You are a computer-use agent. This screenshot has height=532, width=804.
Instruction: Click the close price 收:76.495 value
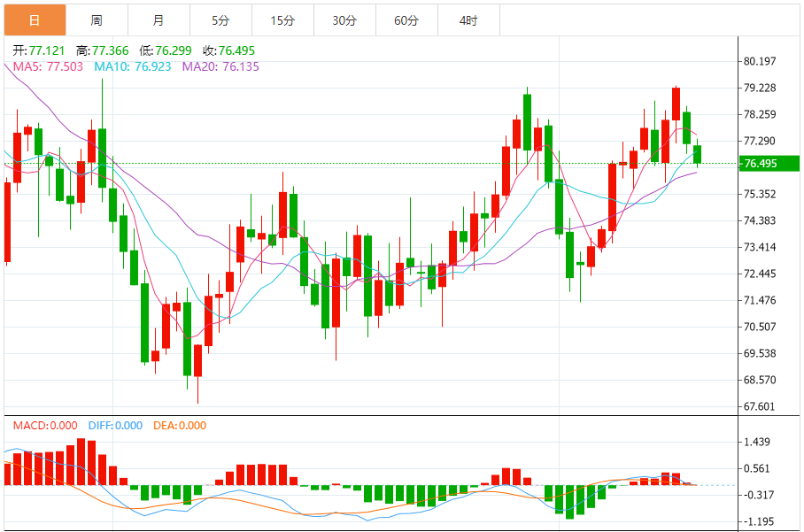228,50
